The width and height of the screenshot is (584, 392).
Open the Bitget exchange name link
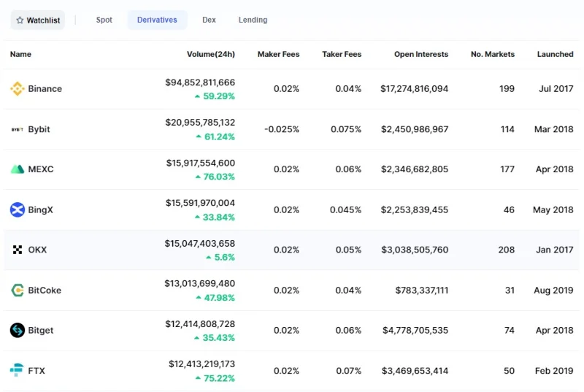click(41, 330)
